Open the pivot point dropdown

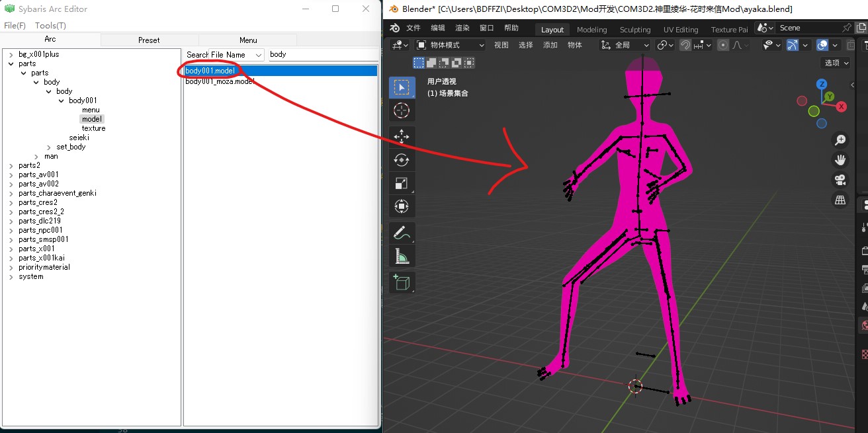[x=665, y=45]
